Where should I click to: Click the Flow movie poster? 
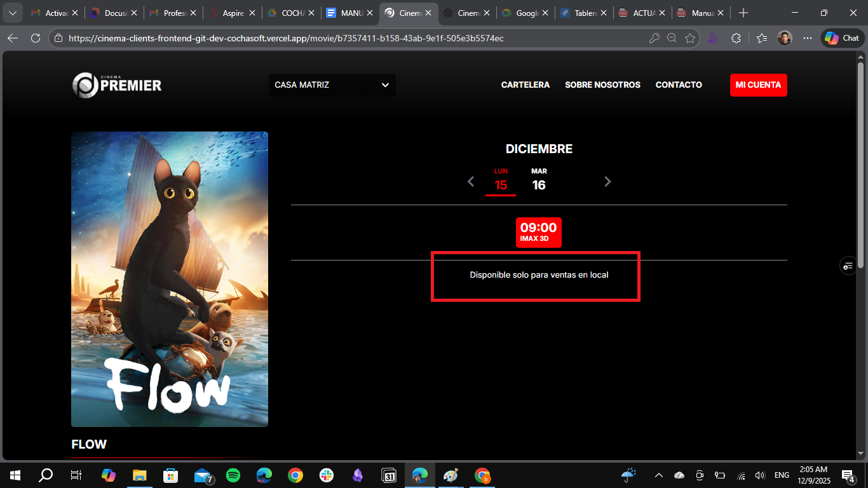coord(170,279)
